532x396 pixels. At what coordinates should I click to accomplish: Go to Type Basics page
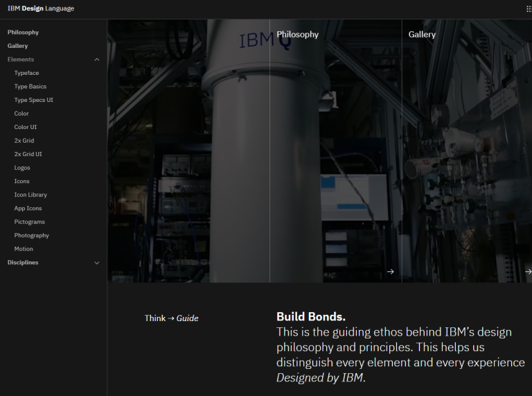[x=30, y=87]
